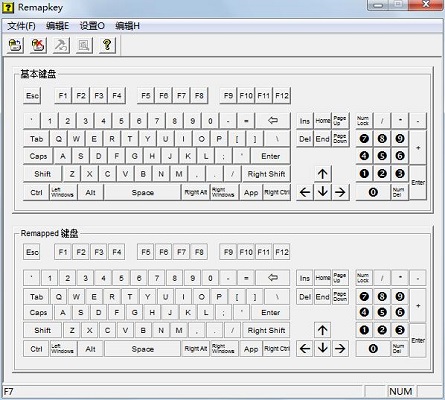Image resolution: width=445 pixels, height=400 pixels.
Task: Click the F12 key in the Remapped keyboard
Action: [282, 252]
